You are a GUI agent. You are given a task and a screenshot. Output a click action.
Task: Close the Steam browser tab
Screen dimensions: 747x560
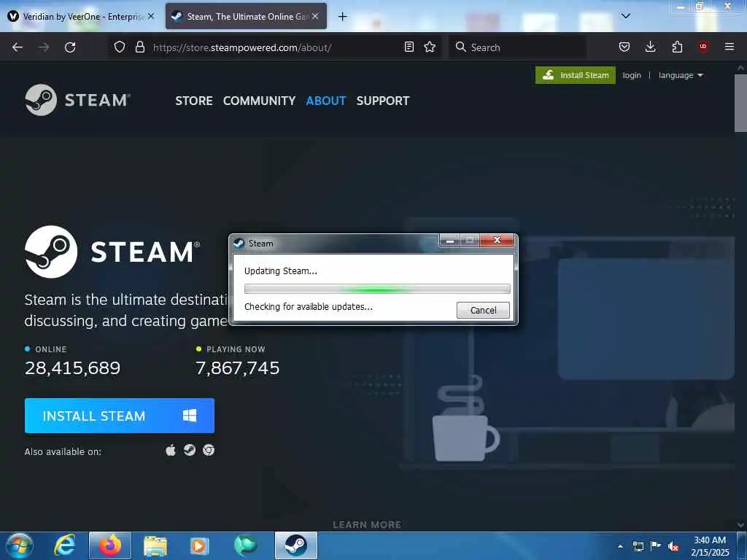(315, 16)
